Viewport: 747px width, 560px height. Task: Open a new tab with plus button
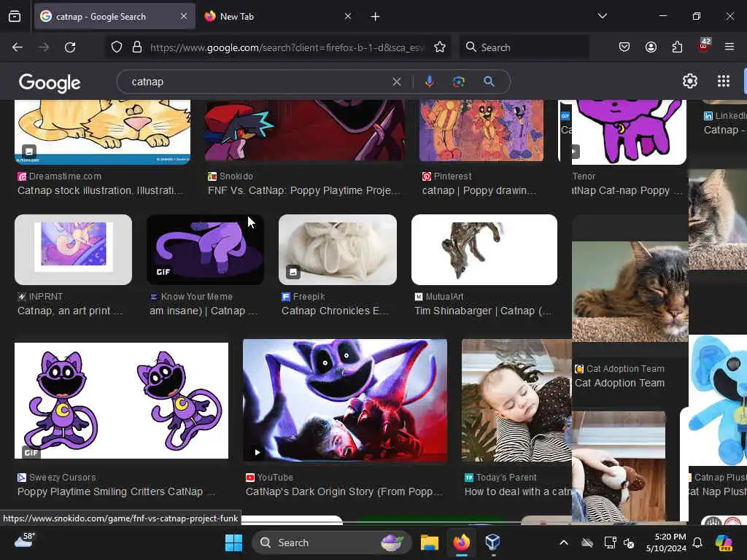click(x=376, y=17)
